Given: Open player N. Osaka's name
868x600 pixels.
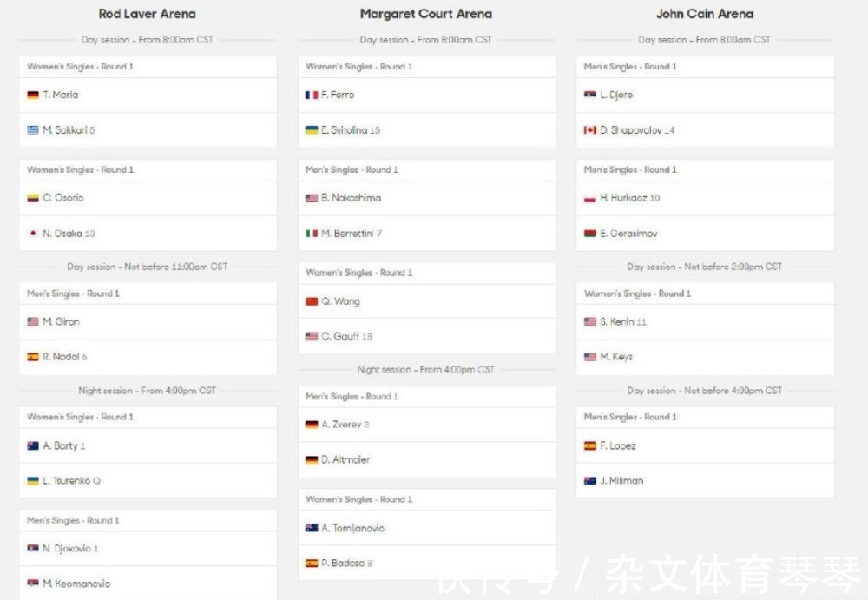Looking at the screenshot, I should click(62, 234).
